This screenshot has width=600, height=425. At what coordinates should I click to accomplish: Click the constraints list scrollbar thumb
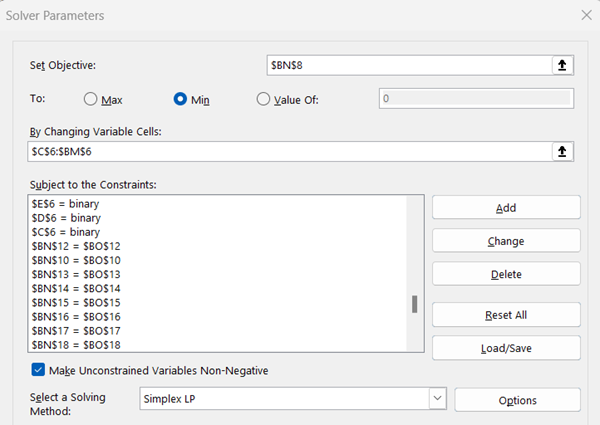(x=414, y=304)
